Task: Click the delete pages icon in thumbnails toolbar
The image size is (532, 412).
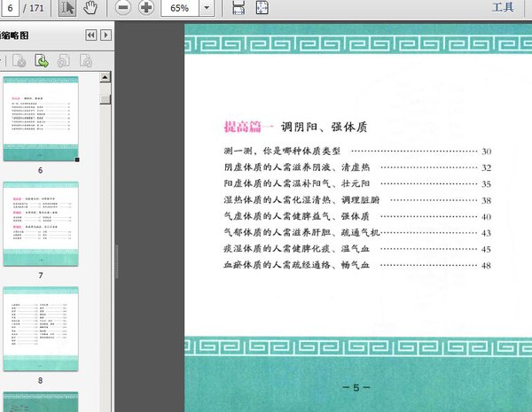Action: point(19,61)
